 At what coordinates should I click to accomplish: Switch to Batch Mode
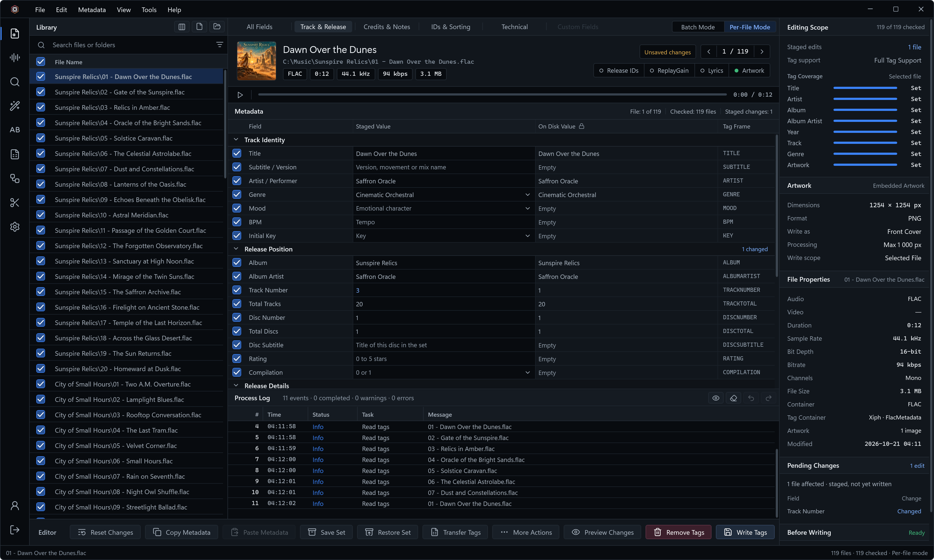tap(698, 27)
